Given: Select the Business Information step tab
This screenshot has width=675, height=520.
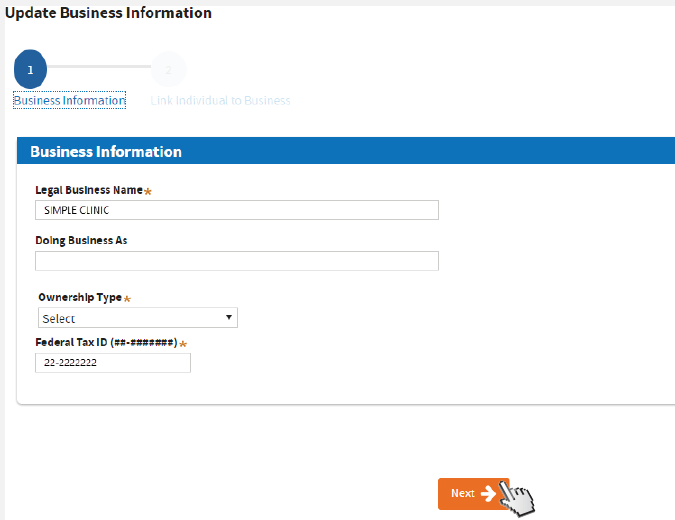Looking at the screenshot, I should tap(69, 101).
